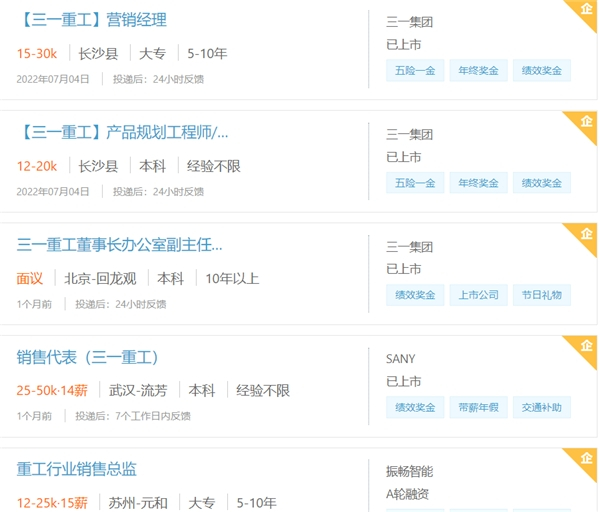This screenshot has height=512, width=600.
Task: Click 三一集团 company name in 董事长办公室 card
Action: coord(409,247)
